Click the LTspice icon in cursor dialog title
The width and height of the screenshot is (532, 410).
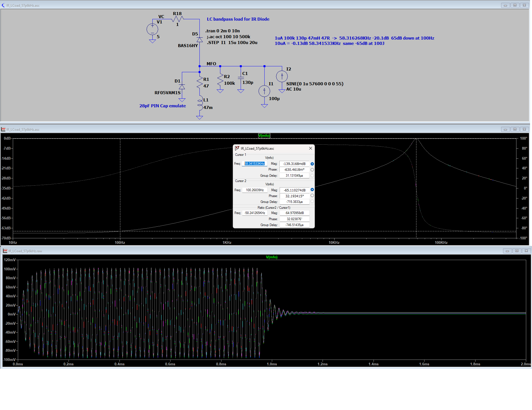point(237,148)
